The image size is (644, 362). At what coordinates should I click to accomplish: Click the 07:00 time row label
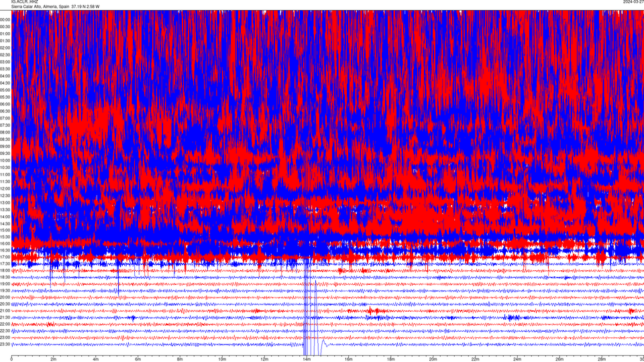coord(5,118)
